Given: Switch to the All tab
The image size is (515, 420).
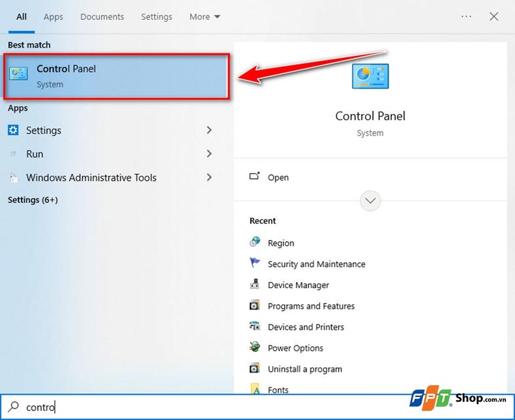Looking at the screenshot, I should [22, 17].
